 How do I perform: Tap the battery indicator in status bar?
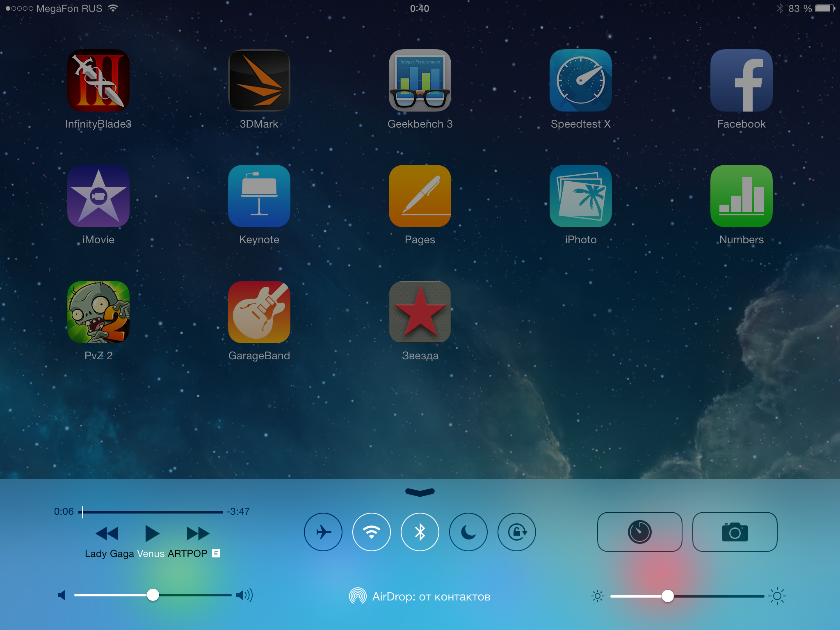tap(825, 9)
